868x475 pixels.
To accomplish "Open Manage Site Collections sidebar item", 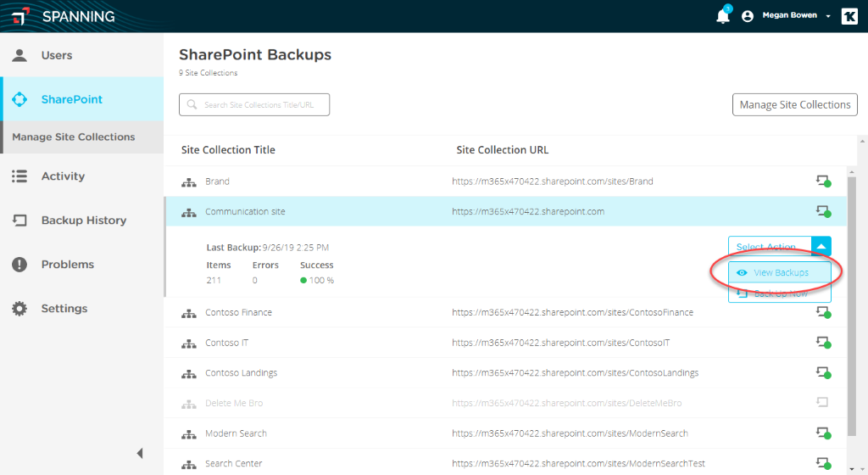I will pyautogui.click(x=82, y=137).
